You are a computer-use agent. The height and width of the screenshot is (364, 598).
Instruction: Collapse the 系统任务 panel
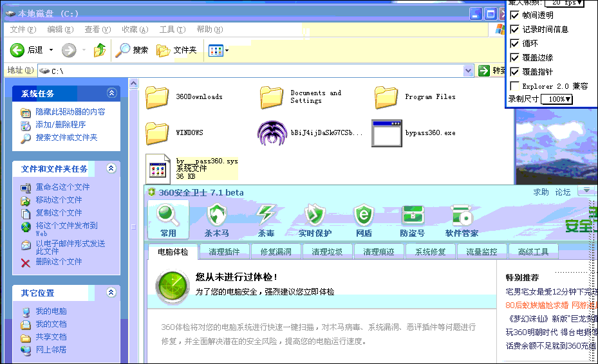click(x=112, y=93)
